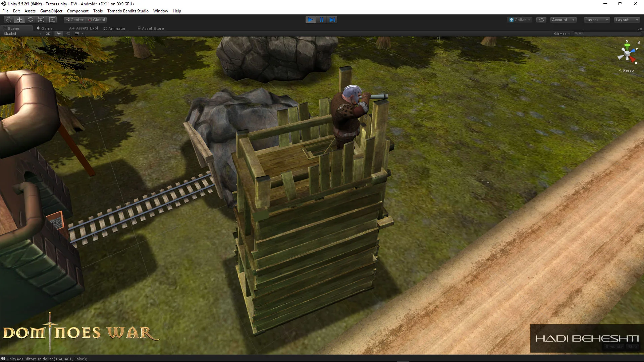Select the Rect transform tool
Screen dimensions: 644x362
pyautogui.click(x=52, y=20)
